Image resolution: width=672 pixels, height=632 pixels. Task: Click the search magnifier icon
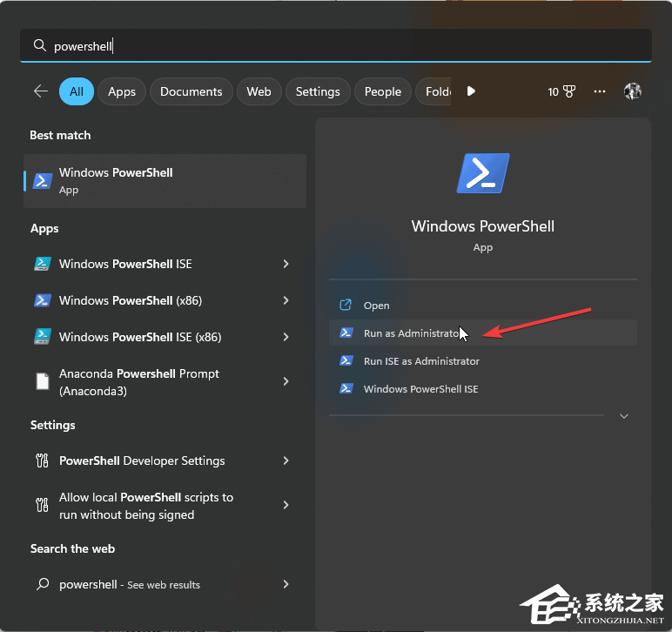(x=40, y=45)
